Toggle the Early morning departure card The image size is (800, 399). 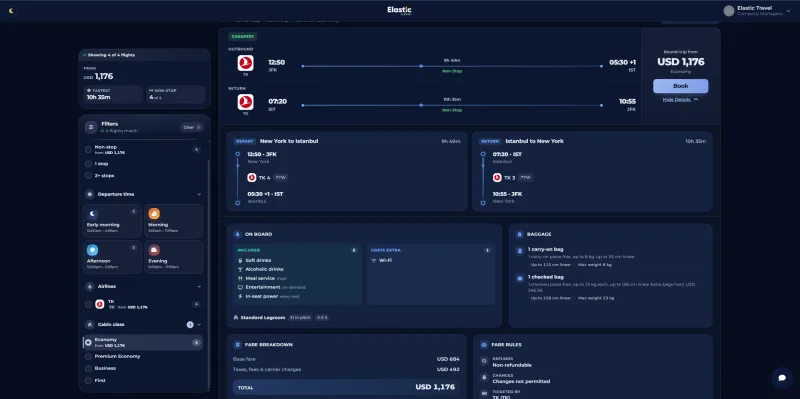pos(112,221)
